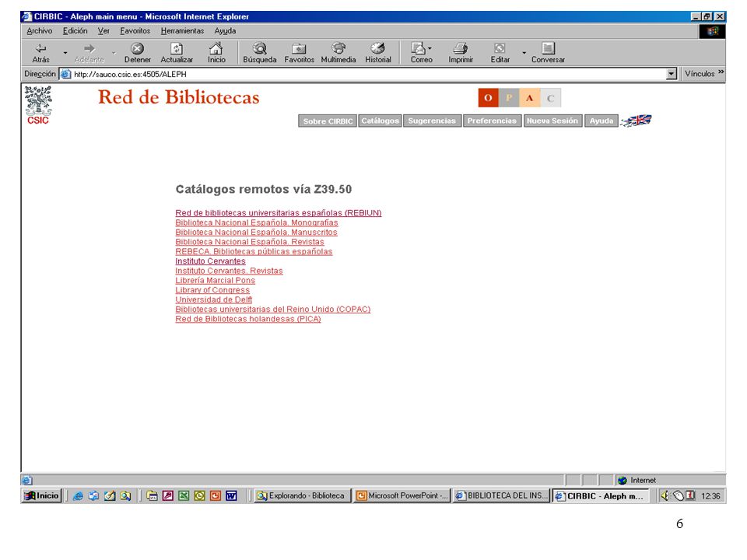Expand the Editar dropdown arrow
The image size is (747, 560).
point(524,53)
